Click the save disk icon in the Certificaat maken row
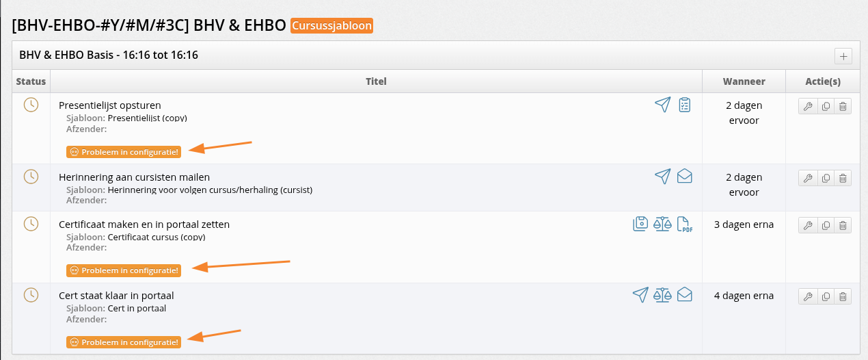The height and width of the screenshot is (360, 868). [x=640, y=224]
